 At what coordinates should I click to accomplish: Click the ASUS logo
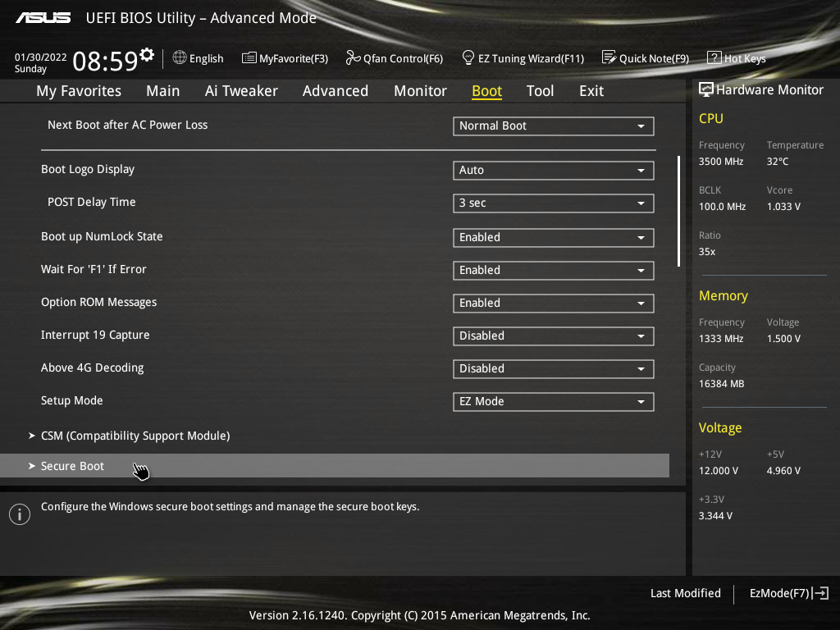click(43, 18)
